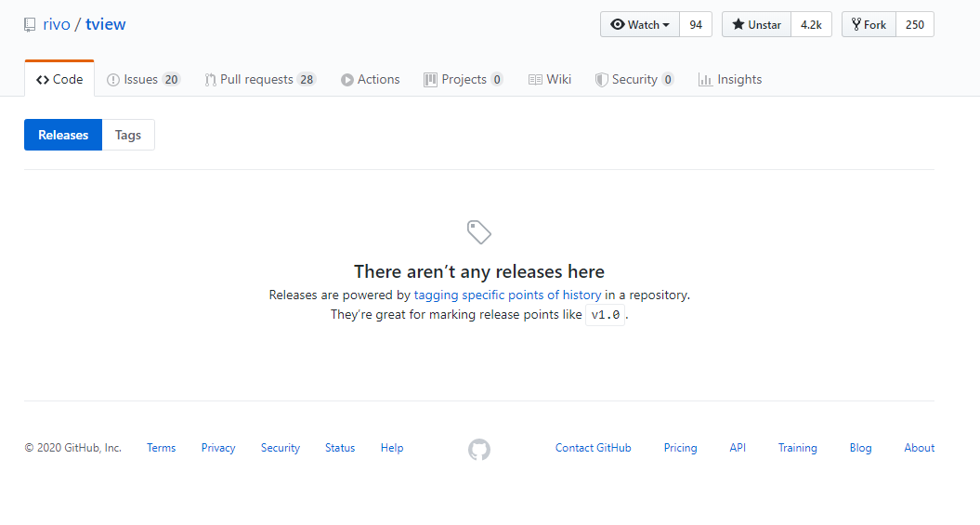Open the rivo owner link
Viewport: 980px width, 525px height.
click(57, 24)
